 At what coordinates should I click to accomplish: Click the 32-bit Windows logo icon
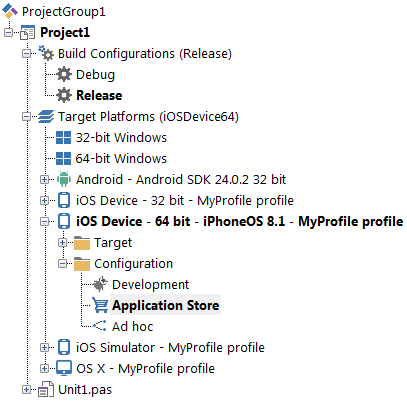click(63, 137)
